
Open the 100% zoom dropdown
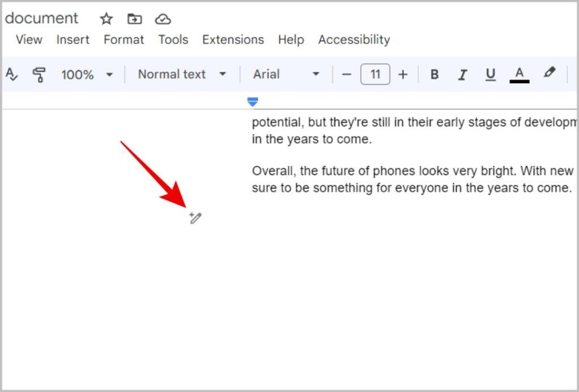[87, 75]
